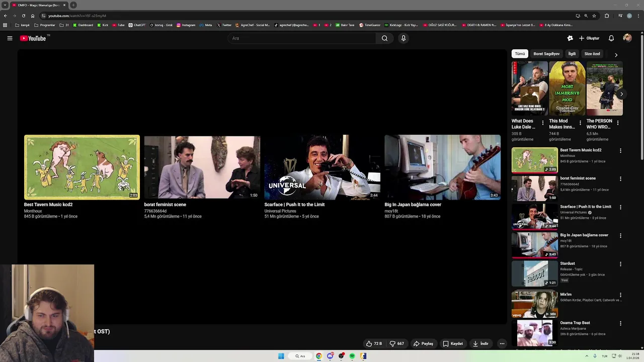Open Chrome apps grid in the bookmarks bar

5,25
